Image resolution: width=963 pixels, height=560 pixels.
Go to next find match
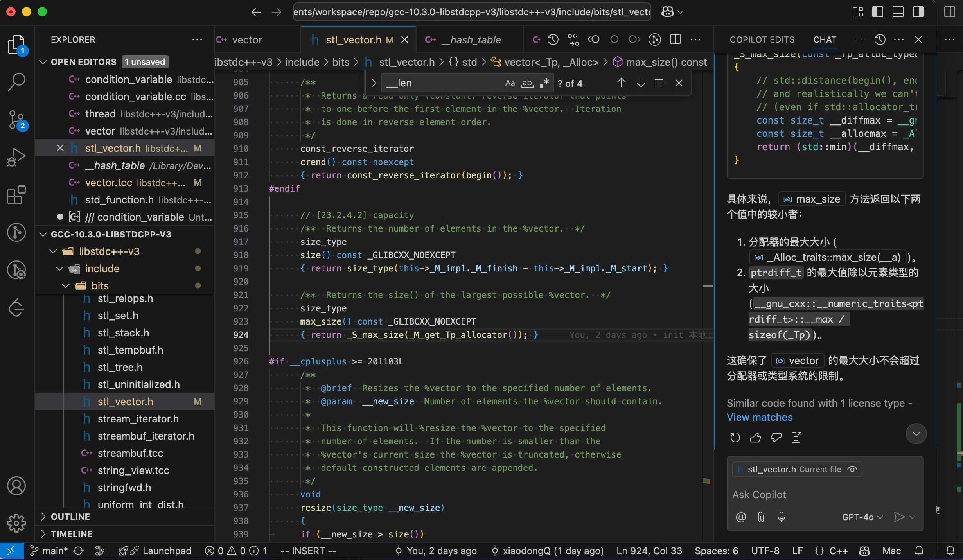pos(641,83)
